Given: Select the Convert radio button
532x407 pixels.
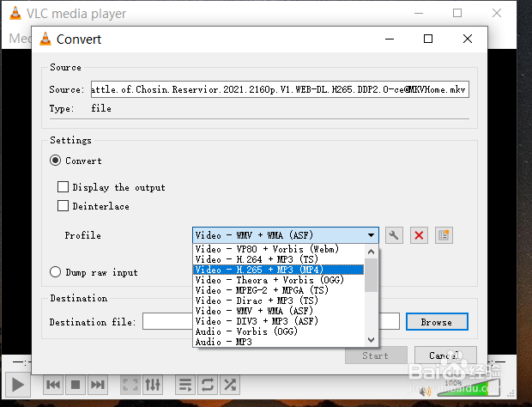Looking at the screenshot, I should coord(55,161).
